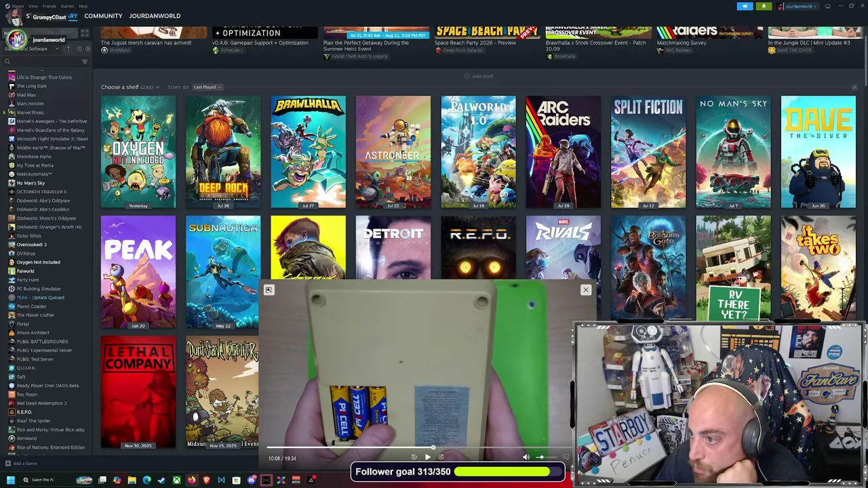Screen dimensions: 868x488
Task: Select 'Marvel Rivals' in the sidebar list
Action: [x=30, y=113]
